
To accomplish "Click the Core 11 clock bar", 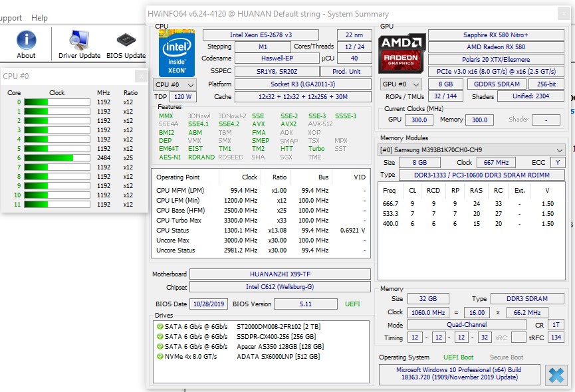I will (57, 205).
